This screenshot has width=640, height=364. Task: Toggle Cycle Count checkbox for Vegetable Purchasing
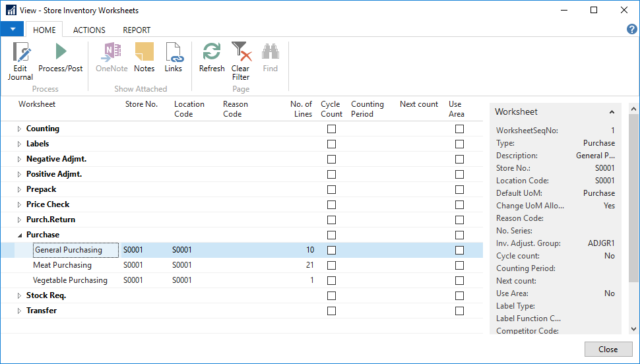pyautogui.click(x=331, y=280)
